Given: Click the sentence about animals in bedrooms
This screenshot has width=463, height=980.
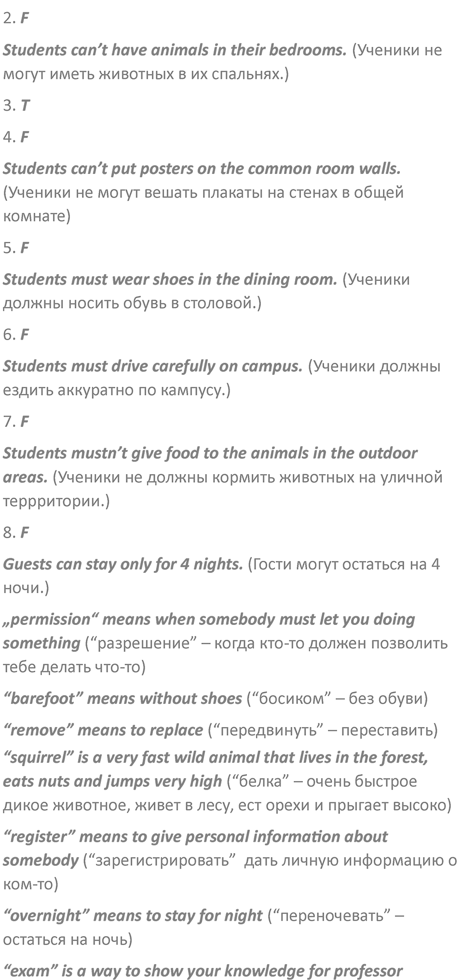Looking at the screenshot, I should pyautogui.click(x=175, y=50).
